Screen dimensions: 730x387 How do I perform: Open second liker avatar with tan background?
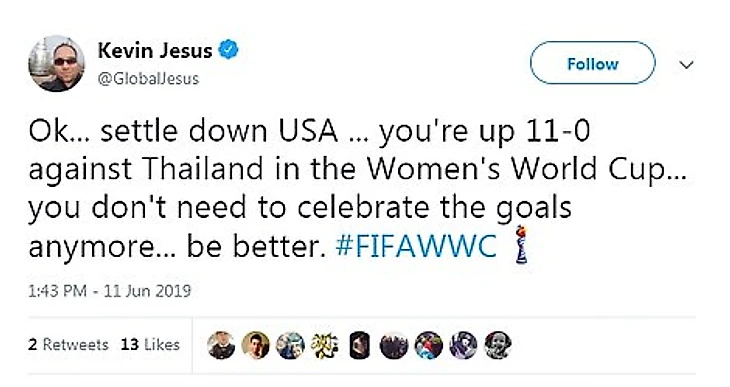point(256,345)
